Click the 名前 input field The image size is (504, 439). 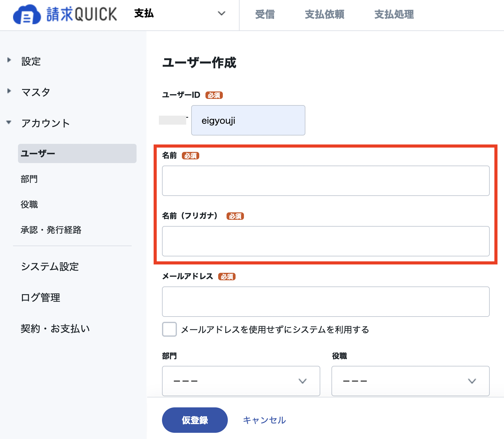pos(326,181)
